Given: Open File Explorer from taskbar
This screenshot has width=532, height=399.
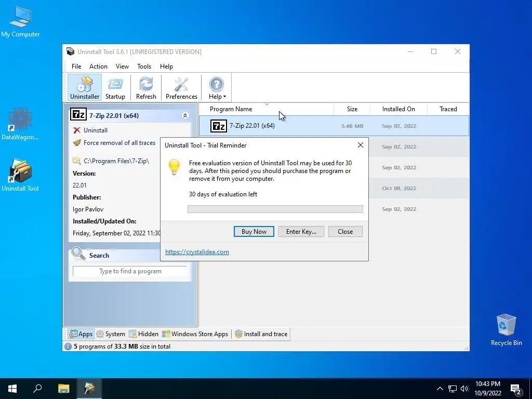Looking at the screenshot, I should [63, 389].
